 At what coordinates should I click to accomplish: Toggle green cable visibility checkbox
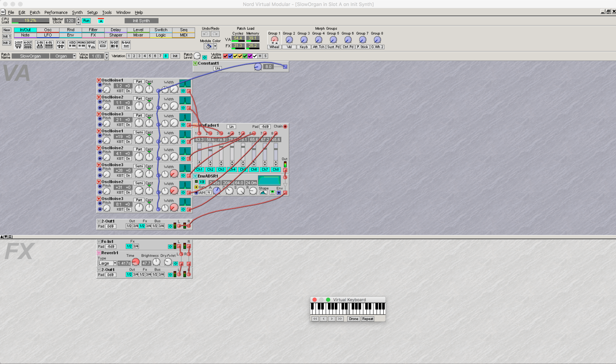245,56
